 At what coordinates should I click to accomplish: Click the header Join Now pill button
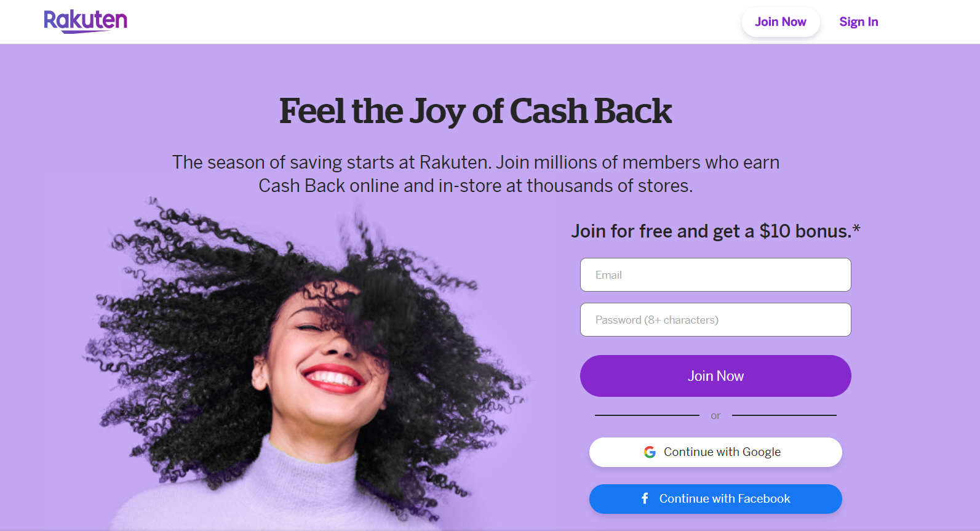781,22
